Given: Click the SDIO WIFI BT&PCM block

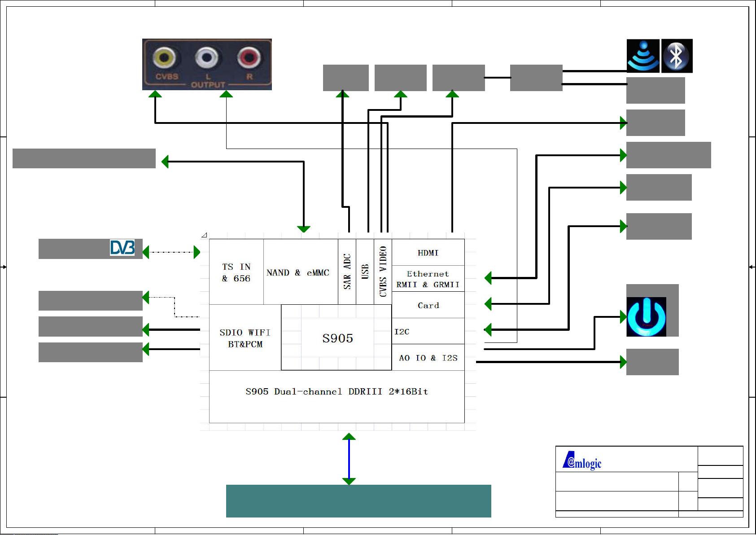Looking at the screenshot, I should tap(245, 338).
